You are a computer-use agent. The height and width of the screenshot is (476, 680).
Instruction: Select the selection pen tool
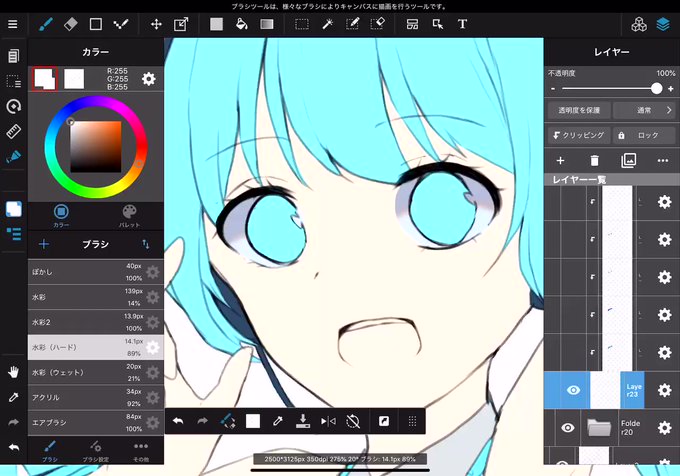click(x=353, y=24)
